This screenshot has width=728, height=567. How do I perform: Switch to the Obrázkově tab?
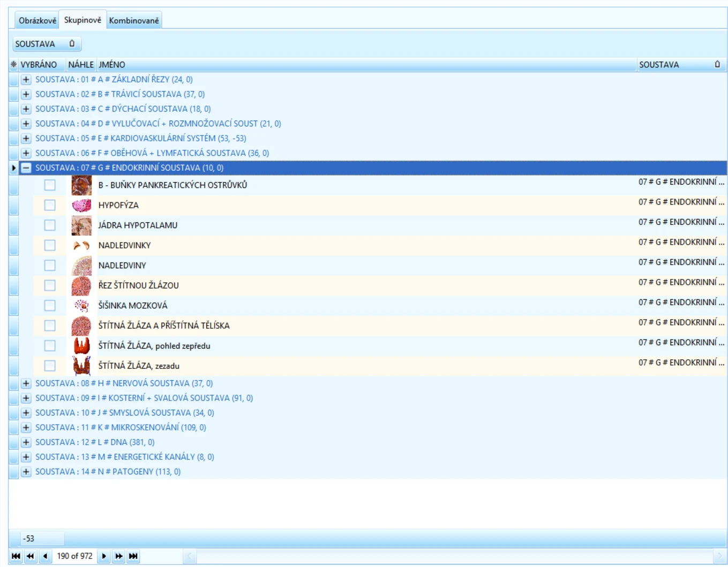(x=37, y=20)
